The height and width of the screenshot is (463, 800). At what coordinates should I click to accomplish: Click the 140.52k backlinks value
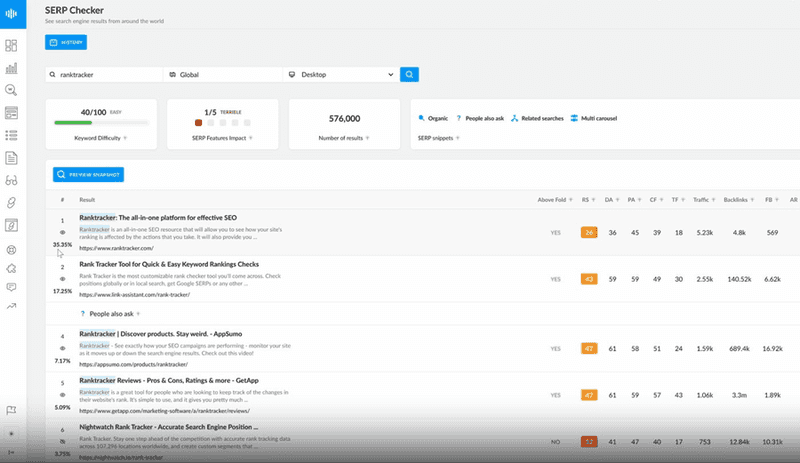click(x=739, y=279)
